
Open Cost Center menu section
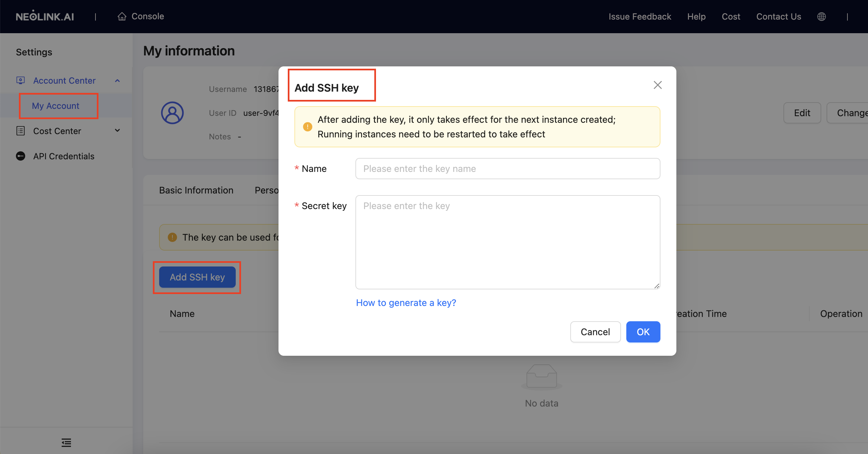pyautogui.click(x=66, y=131)
